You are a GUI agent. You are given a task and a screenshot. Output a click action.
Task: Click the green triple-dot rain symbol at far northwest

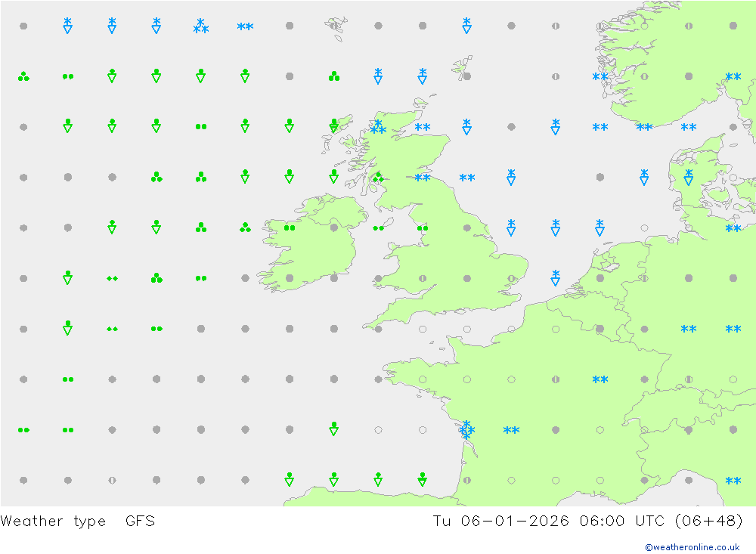click(23, 76)
